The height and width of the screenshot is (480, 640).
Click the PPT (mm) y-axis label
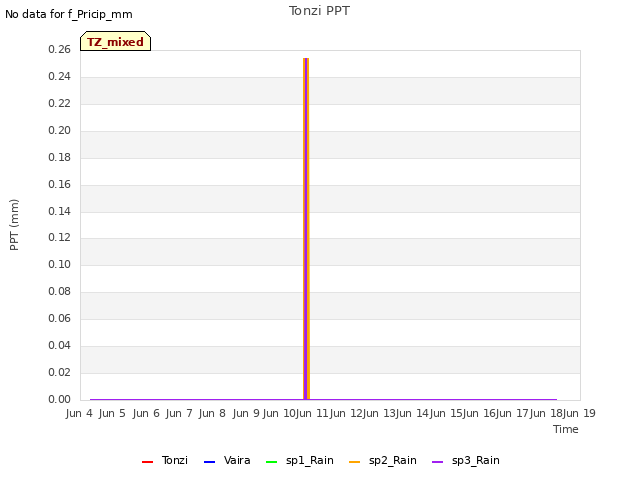[14, 224]
